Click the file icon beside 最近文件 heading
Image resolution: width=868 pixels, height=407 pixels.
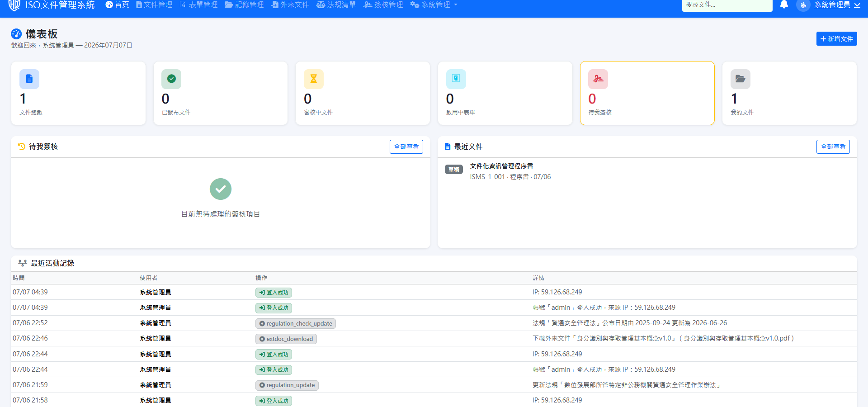point(448,147)
